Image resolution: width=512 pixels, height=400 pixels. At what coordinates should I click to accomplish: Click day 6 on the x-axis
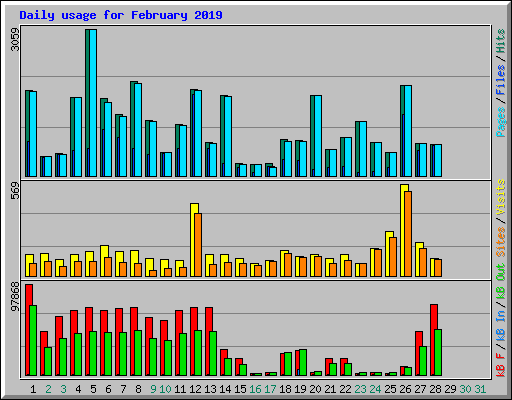tap(108, 389)
